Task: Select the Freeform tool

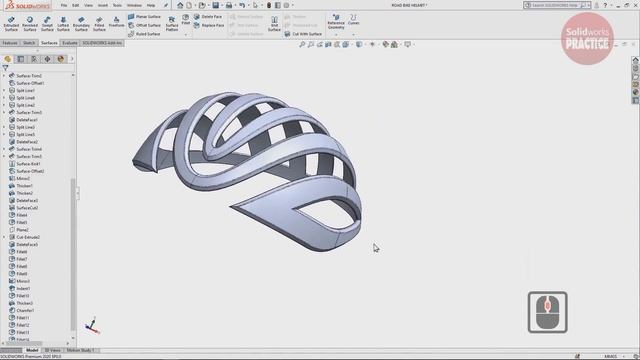Action: click(x=116, y=22)
